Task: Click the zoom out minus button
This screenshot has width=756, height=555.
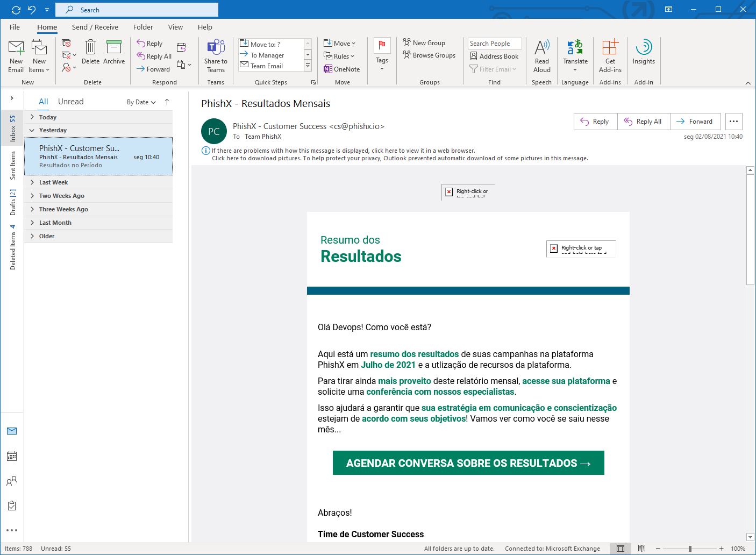Action: pos(658,549)
